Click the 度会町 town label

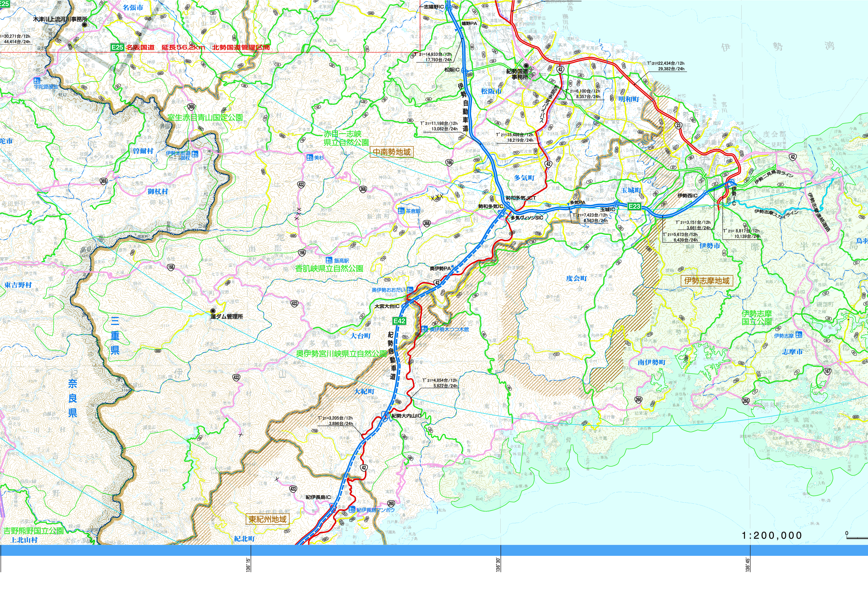(577, 278)
